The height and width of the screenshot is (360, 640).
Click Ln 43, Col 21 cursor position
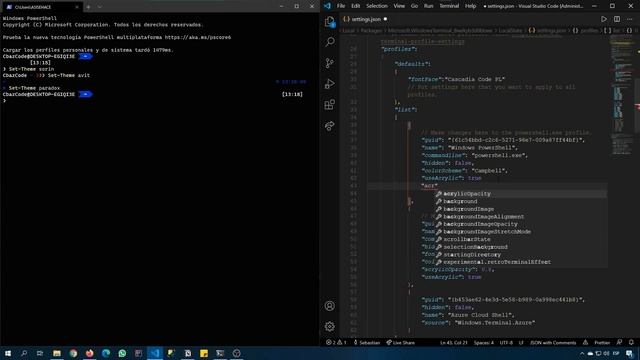tap(453, 342)
